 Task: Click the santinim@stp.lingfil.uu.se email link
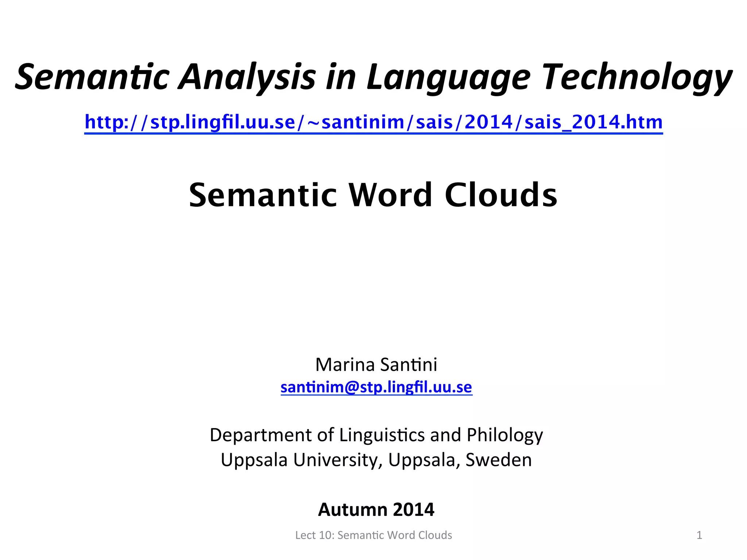coord(376,387)
